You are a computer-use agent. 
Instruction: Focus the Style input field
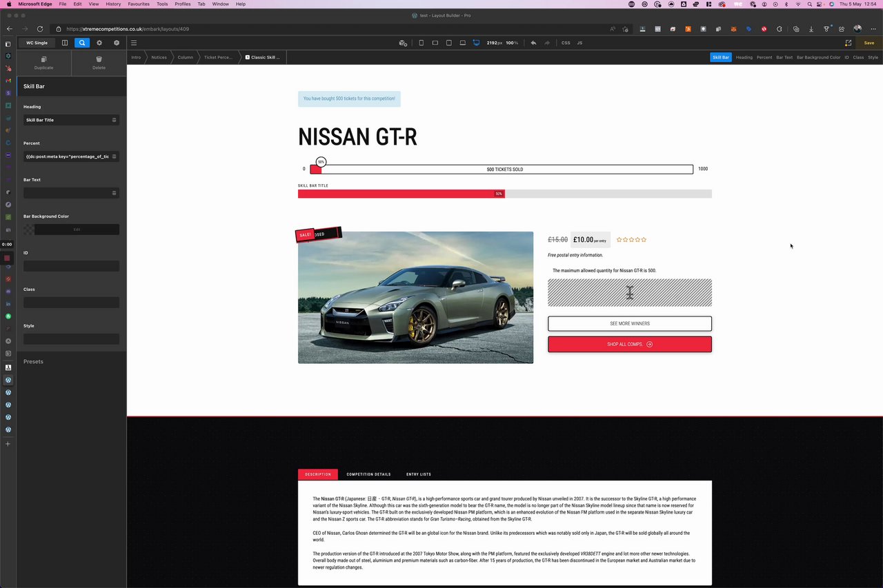click(71, 339)
